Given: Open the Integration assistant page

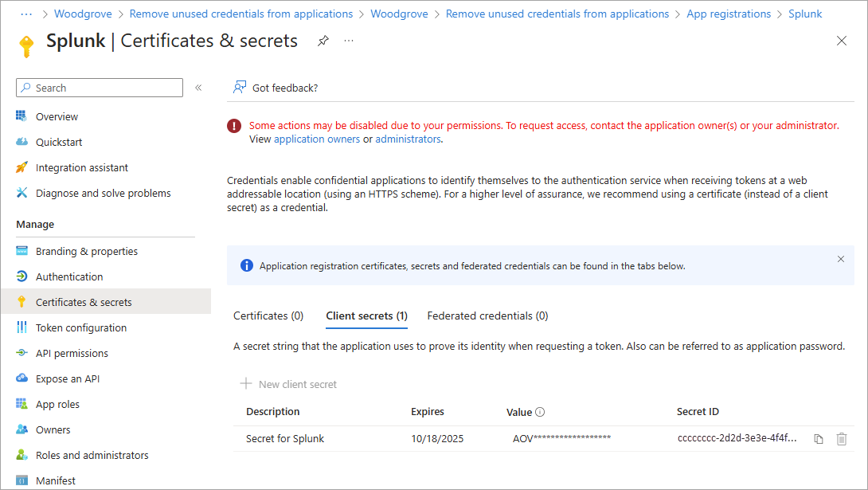Looking at the screenshot, I should (x=81, y=167).
